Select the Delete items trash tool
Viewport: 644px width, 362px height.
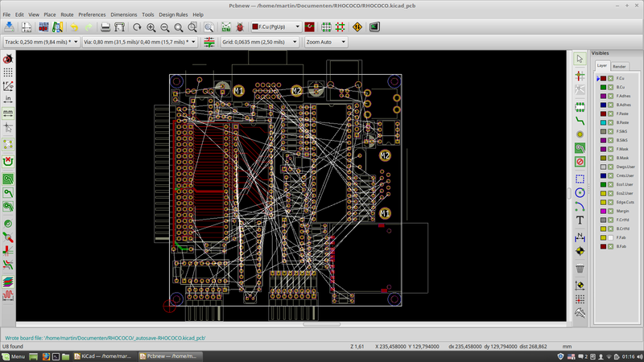(580, 269)
